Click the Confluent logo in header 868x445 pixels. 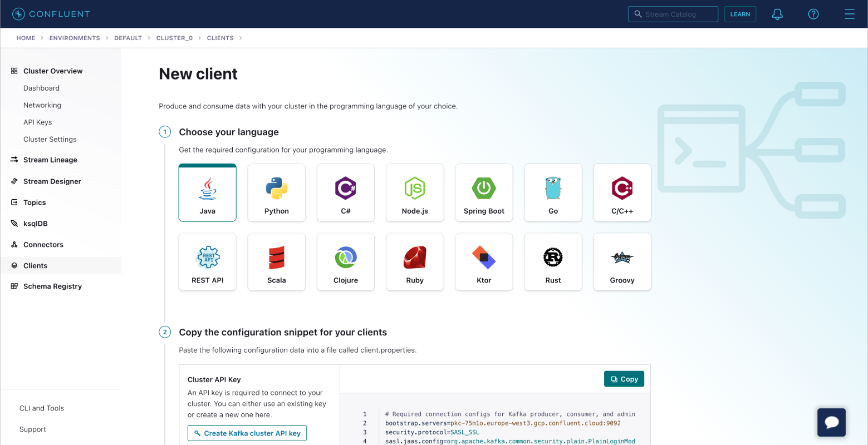(x=51, y=14)
